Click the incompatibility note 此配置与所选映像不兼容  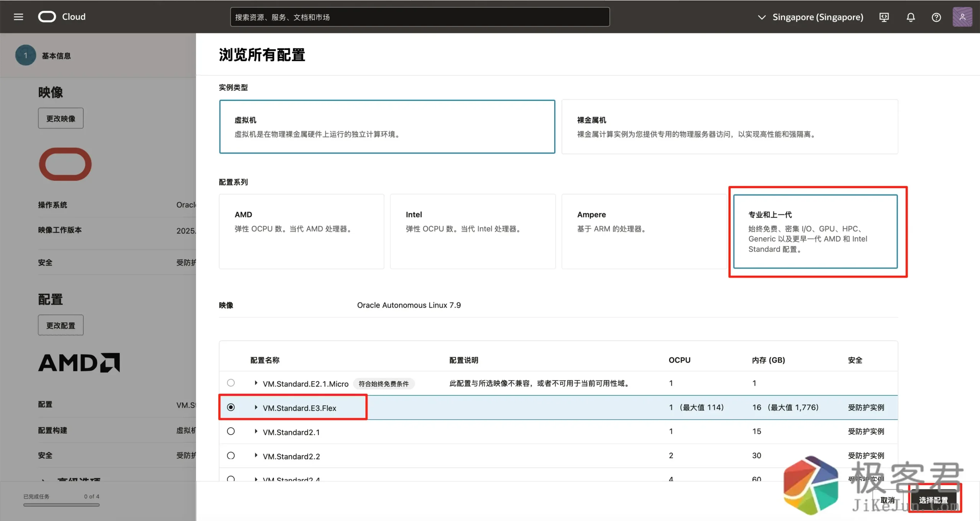541,383
